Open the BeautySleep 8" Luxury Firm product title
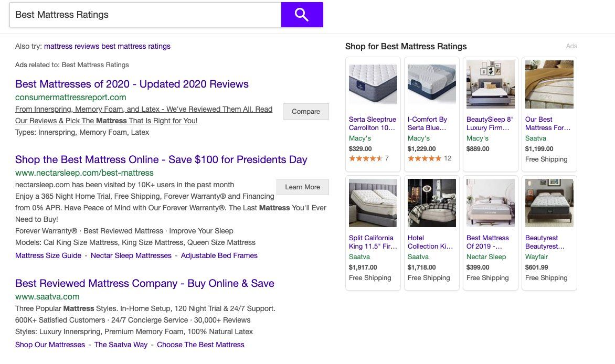The height and width of the screenshot is (364, 615). click(x=490, y=124)
